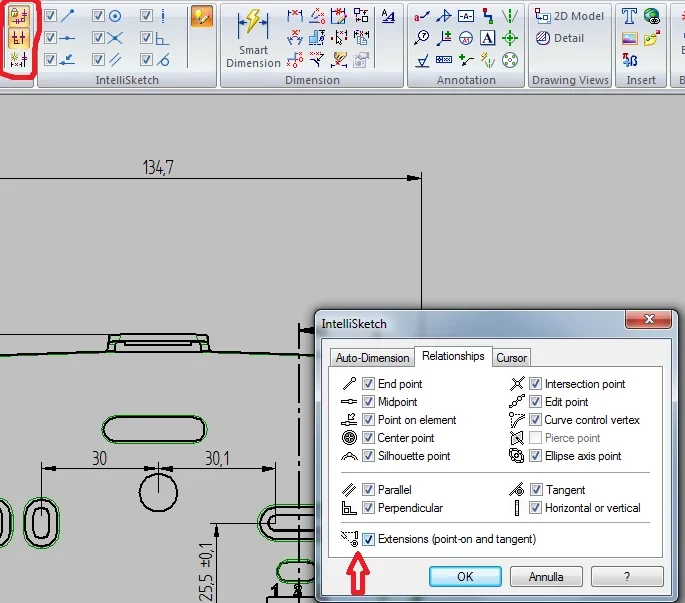Toggle Horizontal or vertical checkbox
The image size is (685, 603).
tap(535, 508)
